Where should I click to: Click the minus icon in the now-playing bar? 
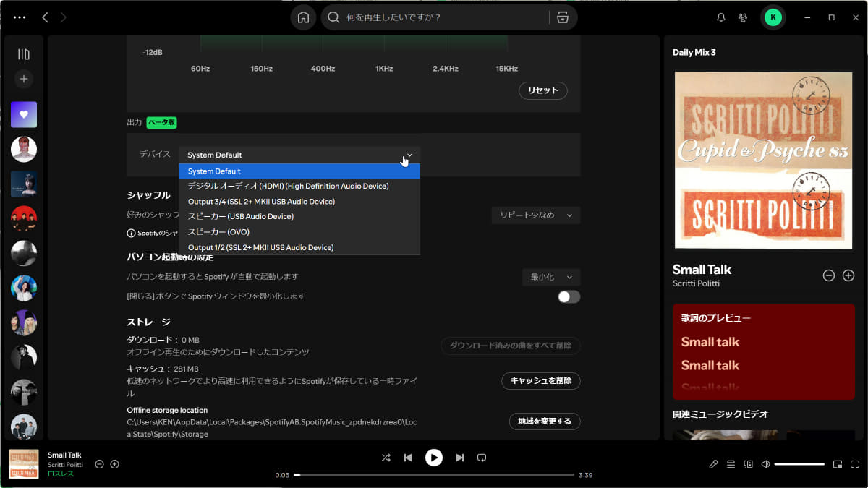tap(100, 464)
